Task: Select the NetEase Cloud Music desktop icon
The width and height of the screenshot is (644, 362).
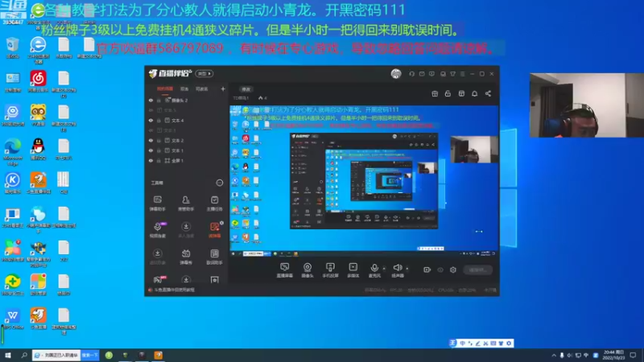Action: [38, 81]
